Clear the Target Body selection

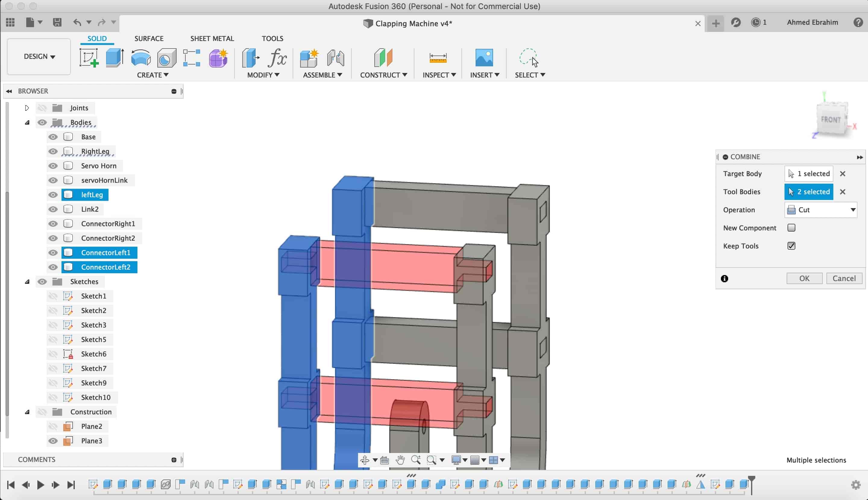pos(843,174)
